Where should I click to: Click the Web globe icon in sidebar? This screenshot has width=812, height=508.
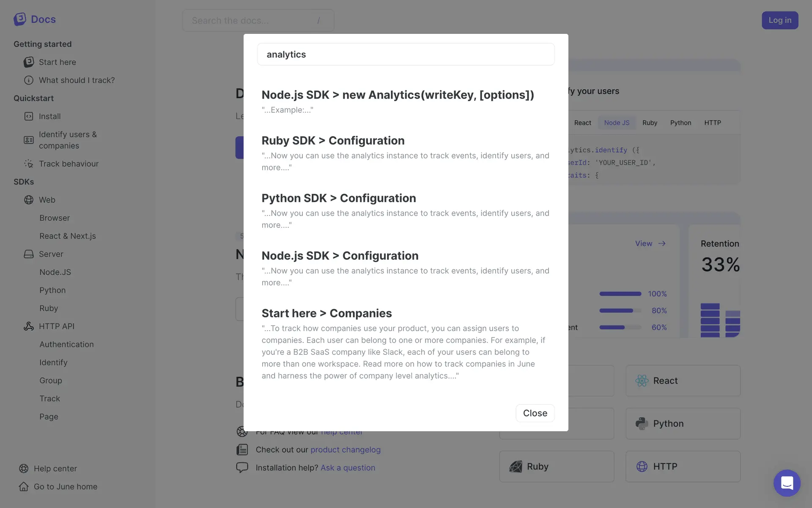point(28,200)
